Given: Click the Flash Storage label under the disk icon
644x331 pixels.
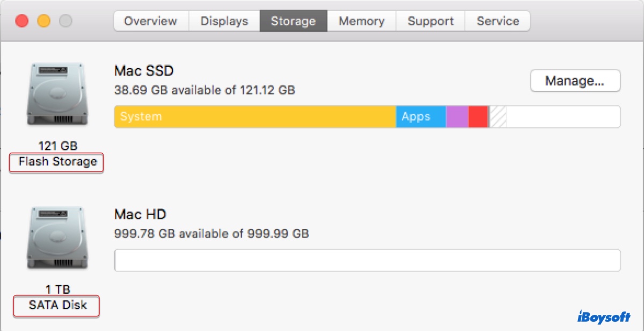Looking at the screenshot, I should [x=56, y=162].
